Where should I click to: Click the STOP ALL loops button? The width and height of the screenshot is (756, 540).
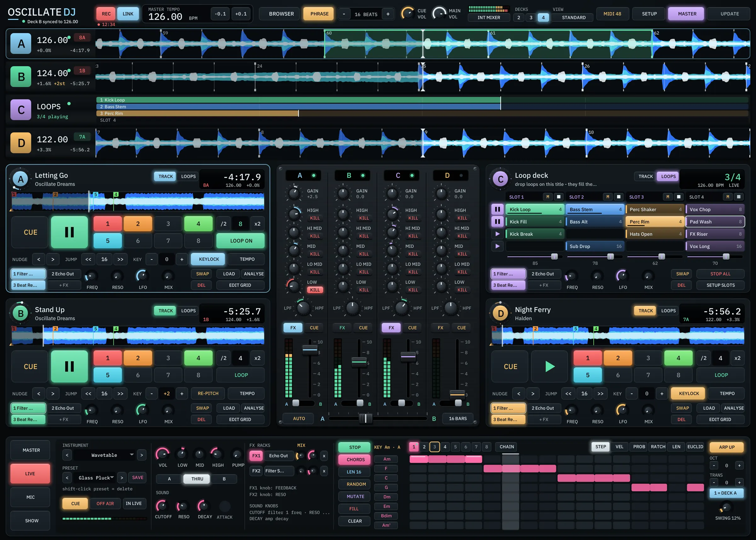coord(720,274)
